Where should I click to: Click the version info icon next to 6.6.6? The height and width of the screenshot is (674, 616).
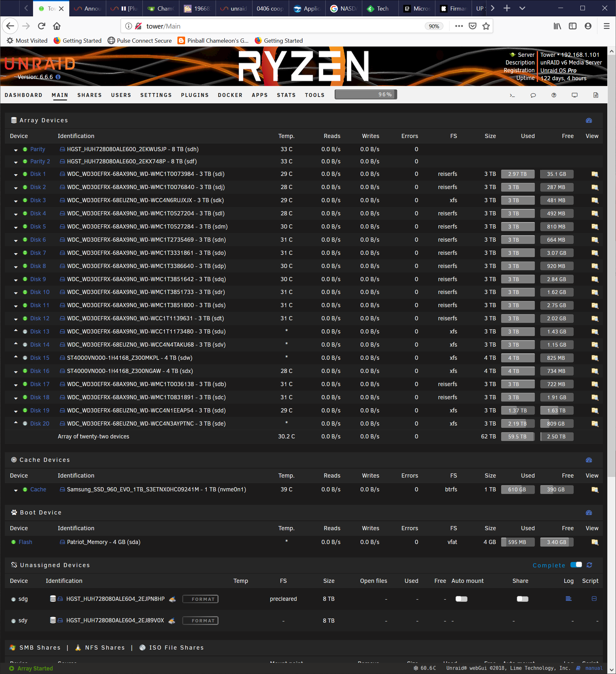[58, 77]
